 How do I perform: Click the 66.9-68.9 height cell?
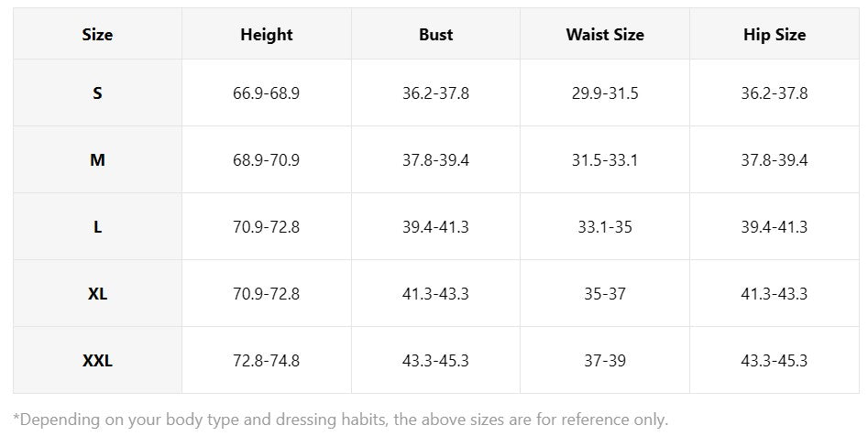(x=267, y=93)
